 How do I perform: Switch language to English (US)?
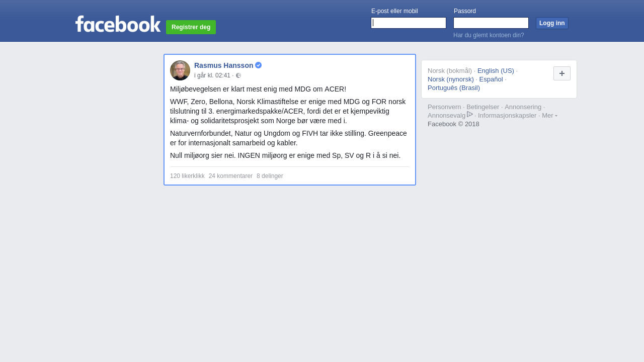click(496, 70)
